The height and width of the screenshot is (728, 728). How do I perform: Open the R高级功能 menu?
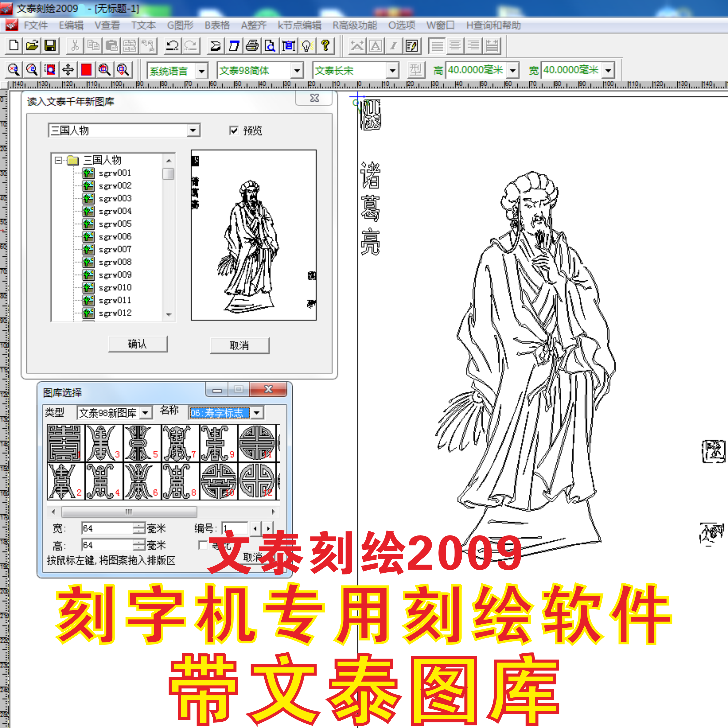pos(355,25)
